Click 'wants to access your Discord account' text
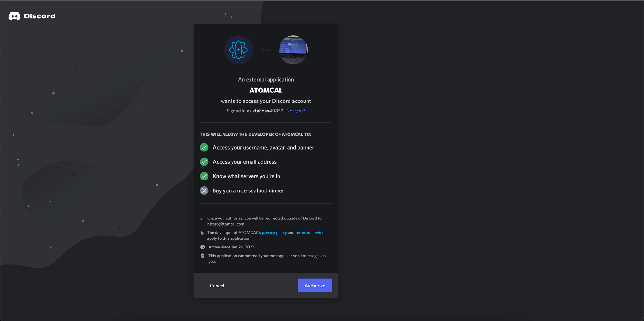 tap(266, 101)
